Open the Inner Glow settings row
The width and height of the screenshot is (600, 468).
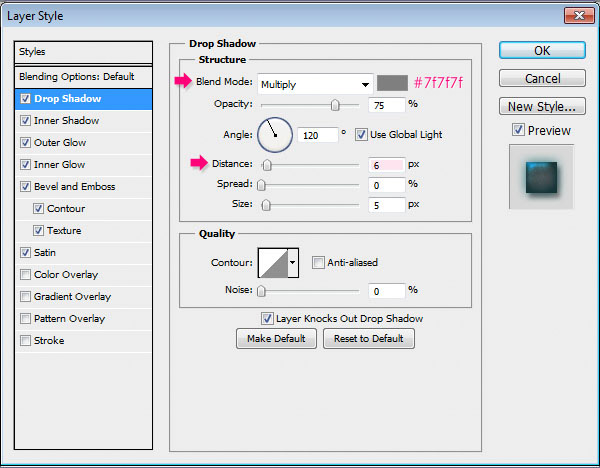83,165
